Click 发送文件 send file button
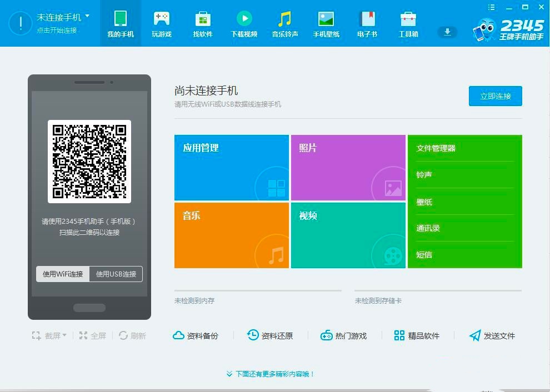Viewport: 550px width, 392px height. 492,335
